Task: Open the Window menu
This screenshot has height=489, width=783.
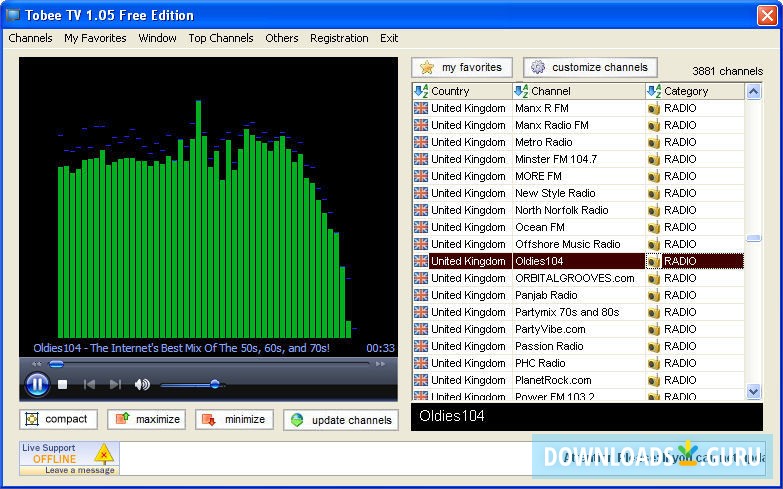Action: (x=157, y=38)
